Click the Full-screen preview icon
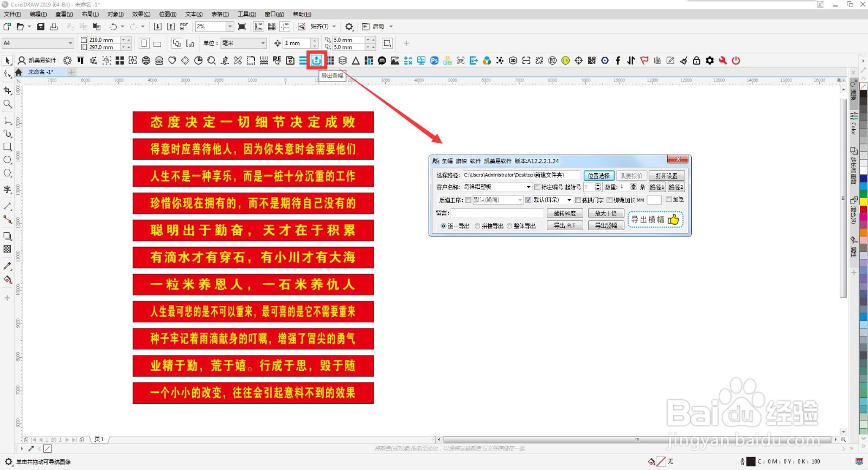868x470 pixels. [242, 27]
